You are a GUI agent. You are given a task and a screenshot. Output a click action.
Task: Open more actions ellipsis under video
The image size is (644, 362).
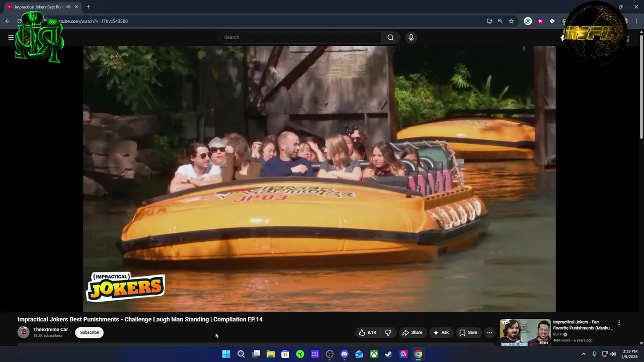(x=490, y=332)
